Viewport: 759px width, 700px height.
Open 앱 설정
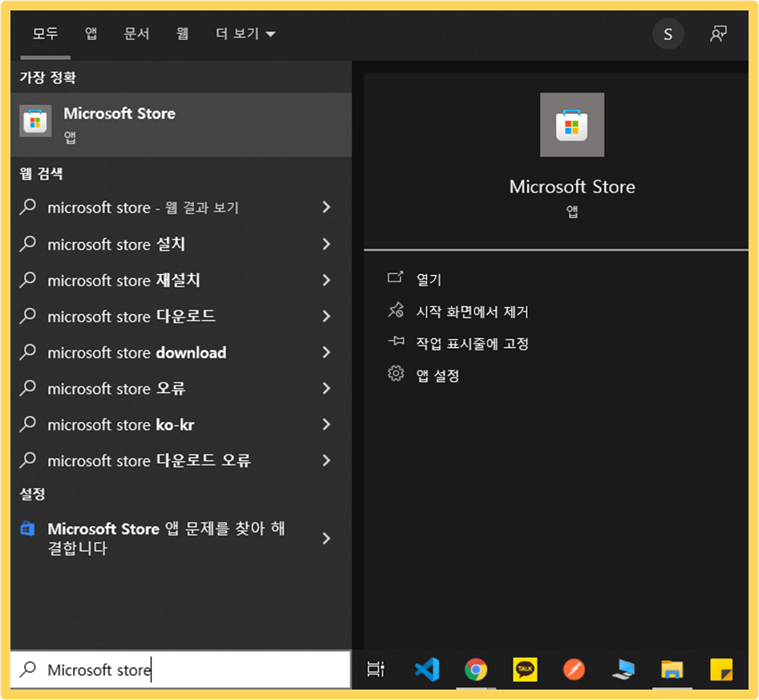437,375
